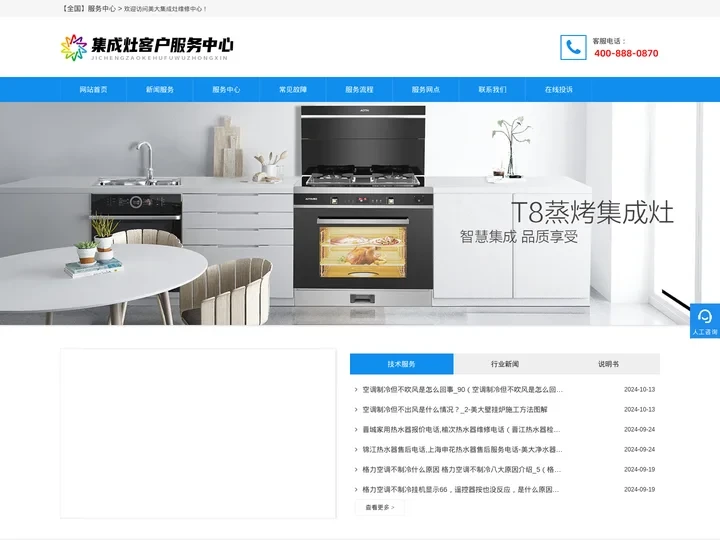720x540 pixels.
Task: Switch to the 技术服务 tab
Action: click(x=401, y=364)
